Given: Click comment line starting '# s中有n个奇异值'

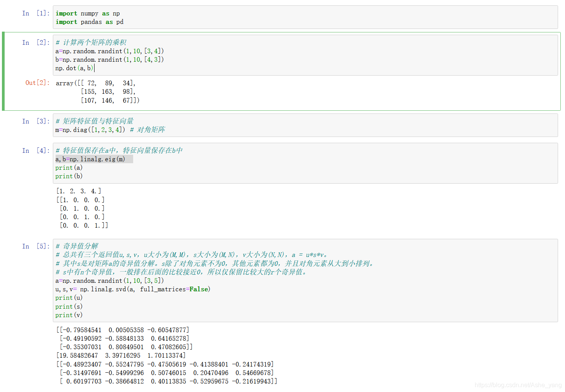Looking at the screenshot, I should click(x=181, y=272).
